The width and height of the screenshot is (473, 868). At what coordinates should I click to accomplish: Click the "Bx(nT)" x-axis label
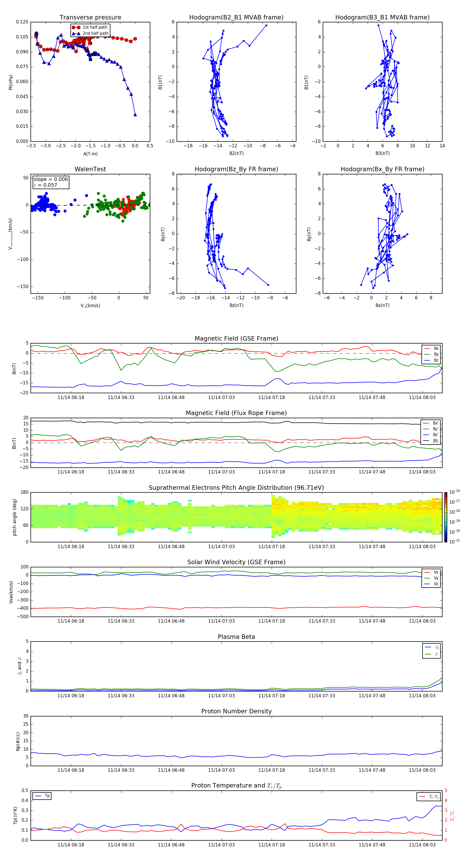382,305
